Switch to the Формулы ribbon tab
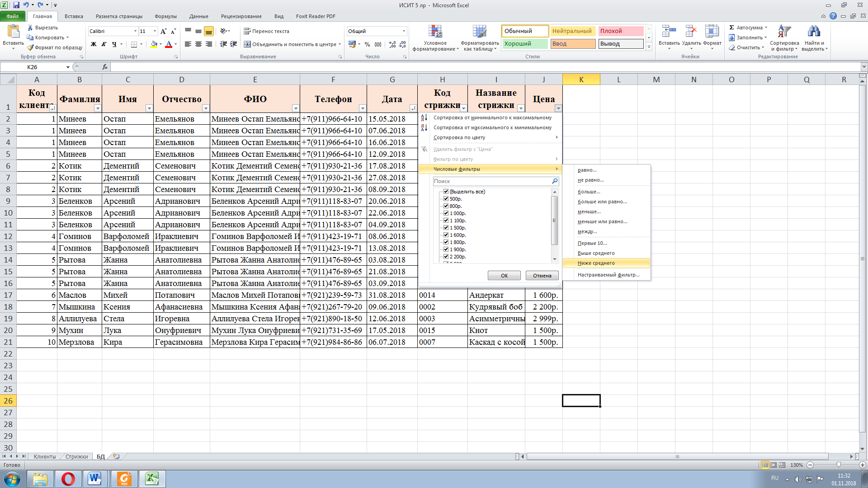The height and width of the screenshot is (488, 868). click(165, 16)
